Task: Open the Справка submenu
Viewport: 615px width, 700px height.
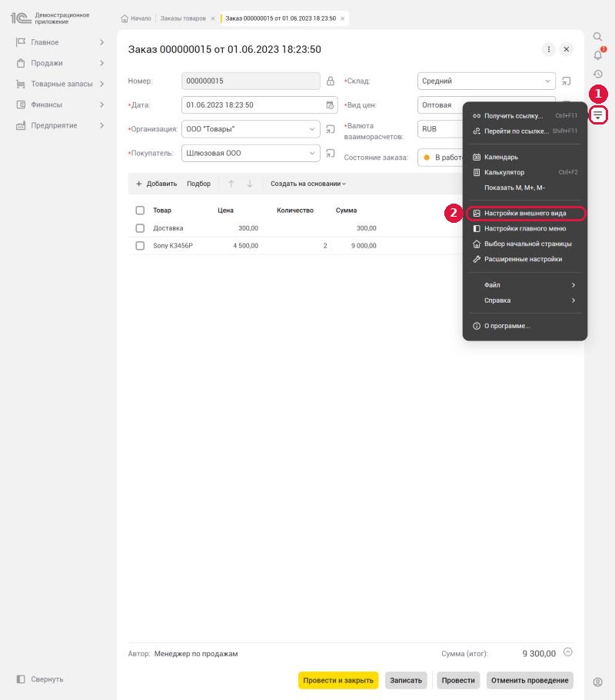Action: pyautogui.click(x=525, y=300)
